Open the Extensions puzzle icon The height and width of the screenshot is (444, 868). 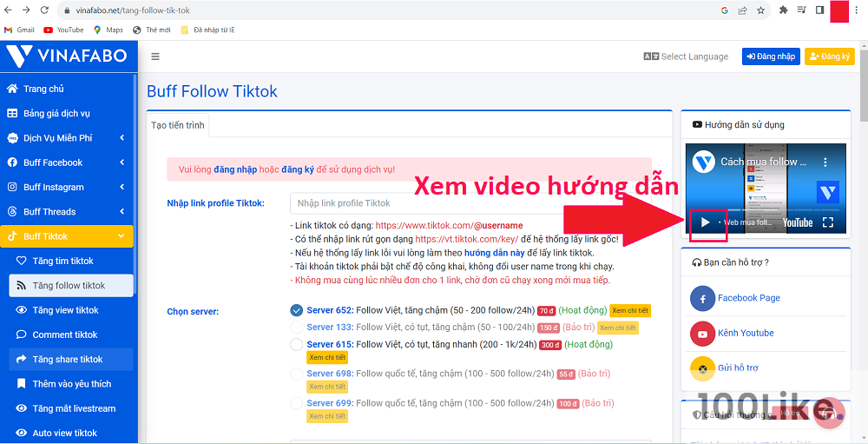pos(783,10)
